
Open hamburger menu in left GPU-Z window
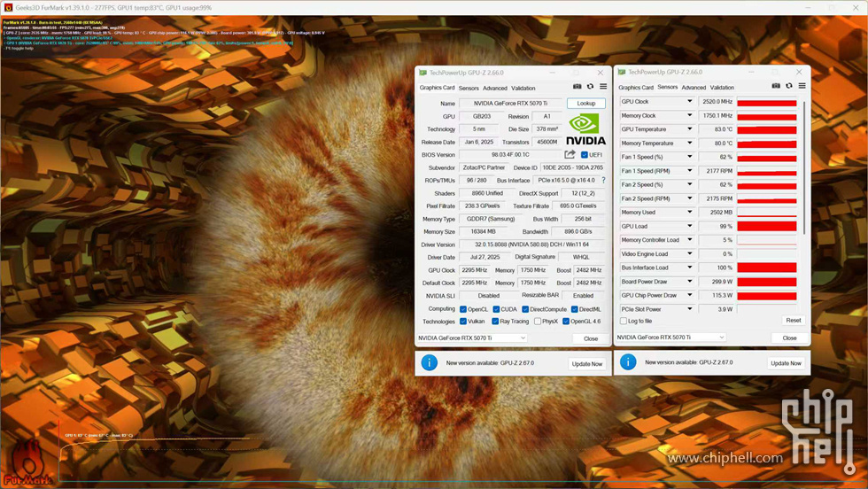(x=603, y=87)
